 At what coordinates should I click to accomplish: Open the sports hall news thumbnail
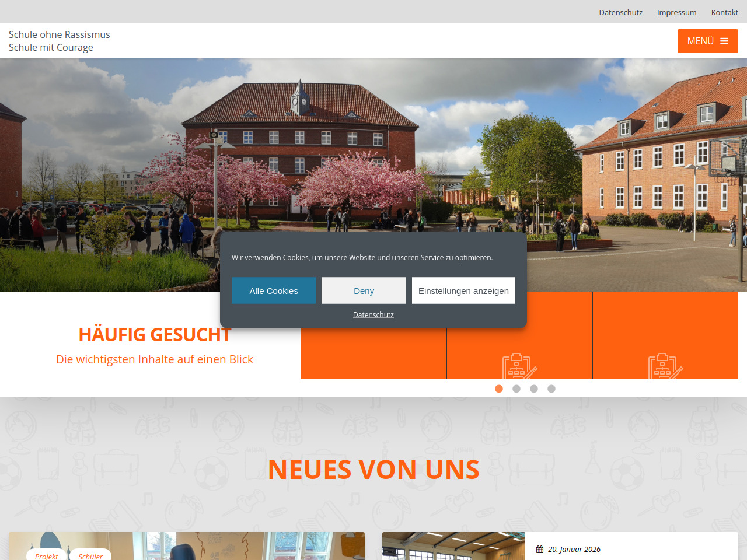(x=453, y=547)
